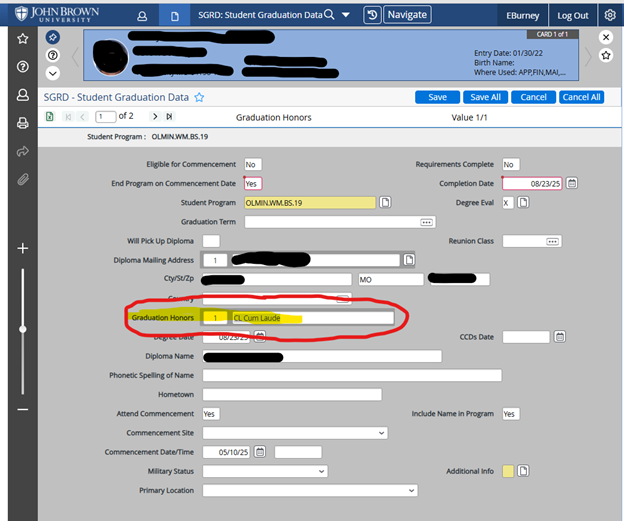The image size is (624, 521).
Task: Open detail icon beside Student Program field
Action: 386,202
